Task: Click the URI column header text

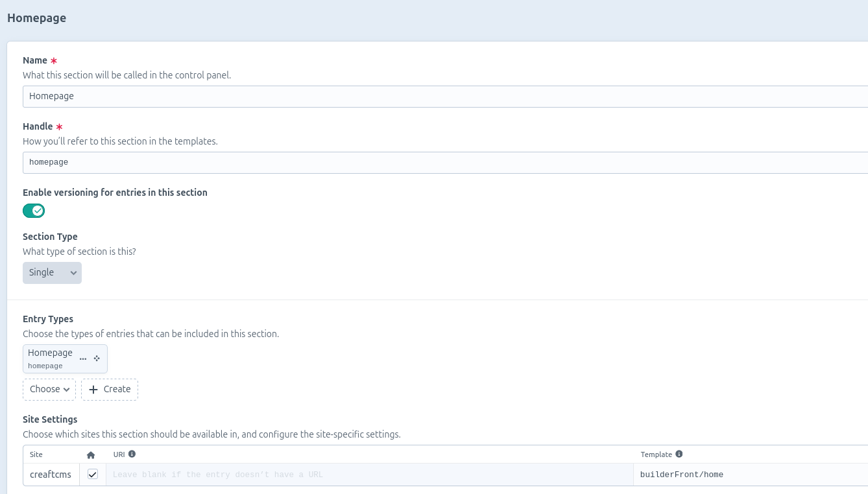Action: [x=119, y=454]
